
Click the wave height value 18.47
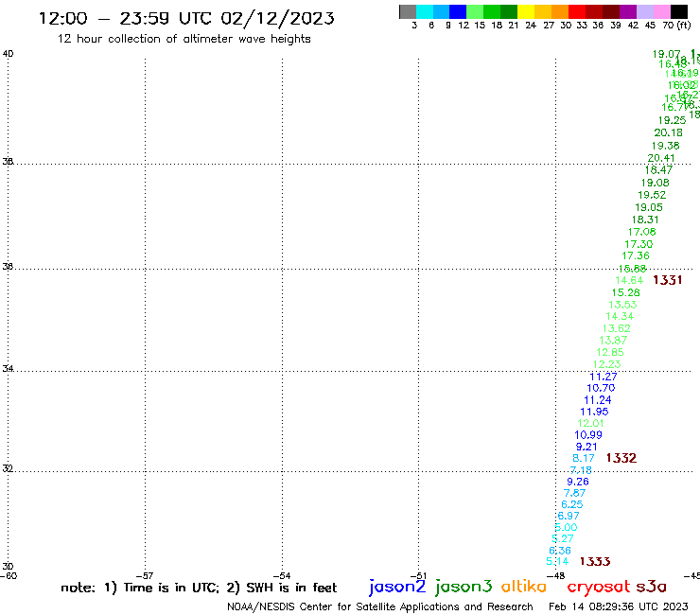(658, 170)
